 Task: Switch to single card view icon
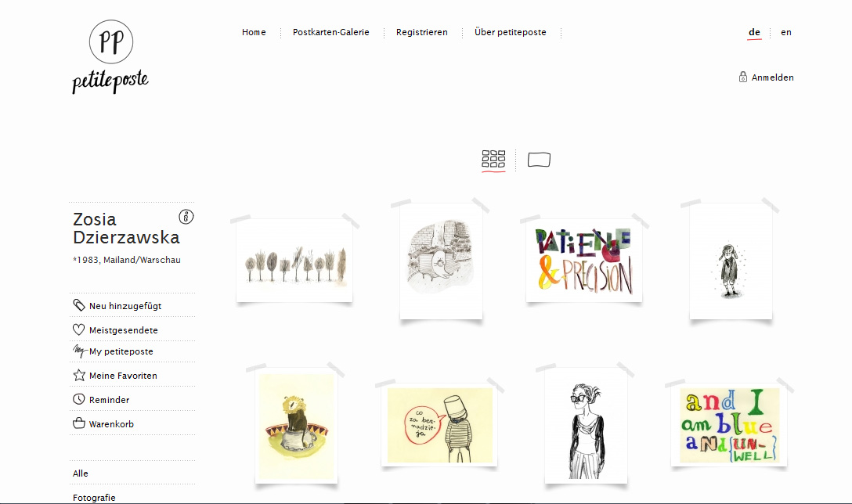539,160
